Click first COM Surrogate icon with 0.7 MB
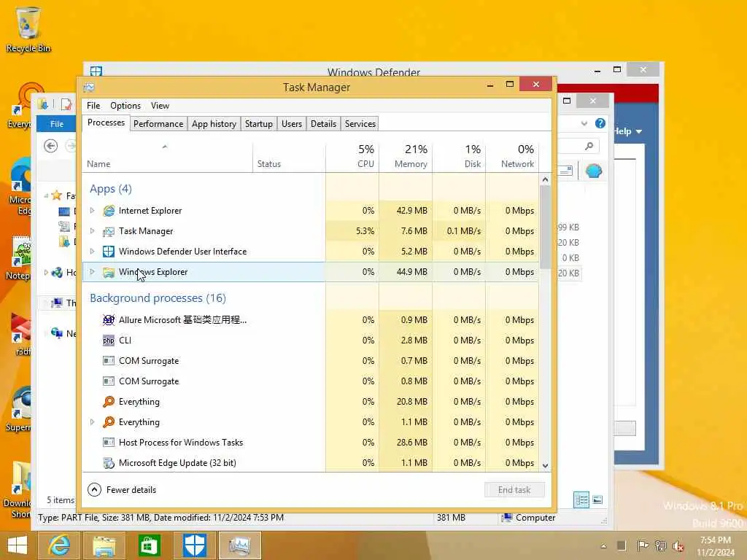 click(x=109, y=361)
